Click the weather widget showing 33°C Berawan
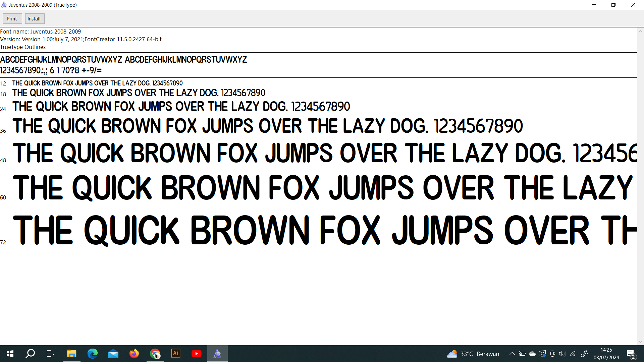 (473, 354)
